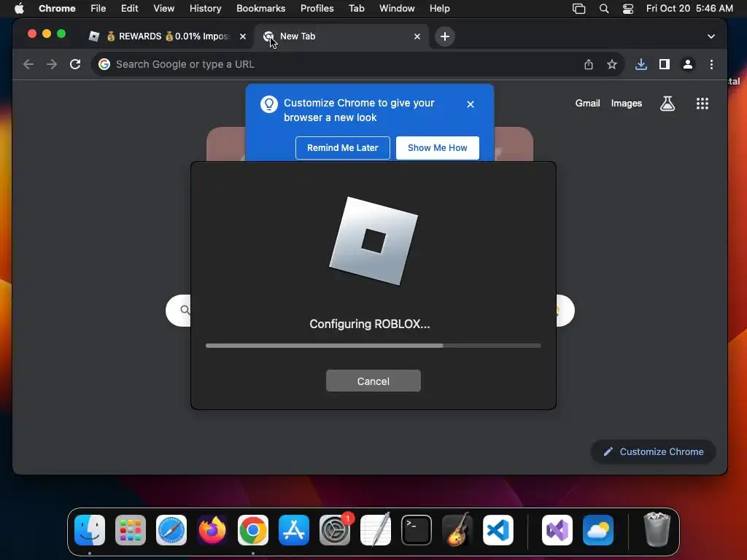Open Chrome downloads icon
Viewport: 747px width, 560px height.
640,64
